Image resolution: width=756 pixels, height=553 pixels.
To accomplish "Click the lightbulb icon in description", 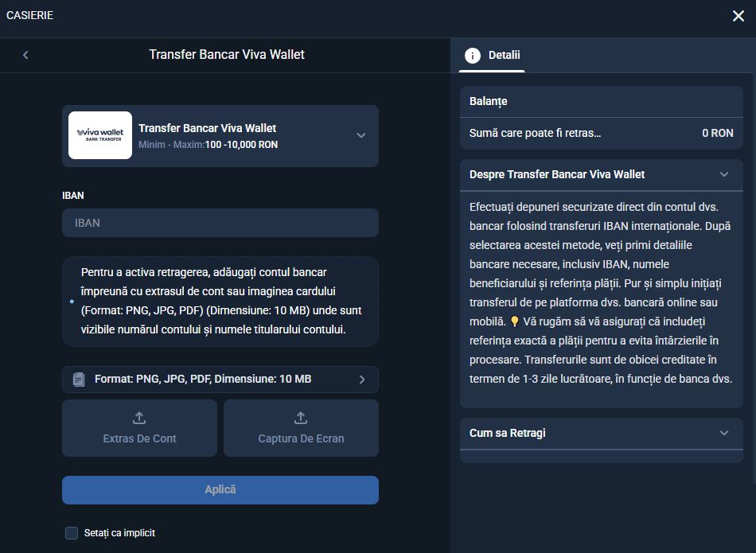I will coord(514,321).
